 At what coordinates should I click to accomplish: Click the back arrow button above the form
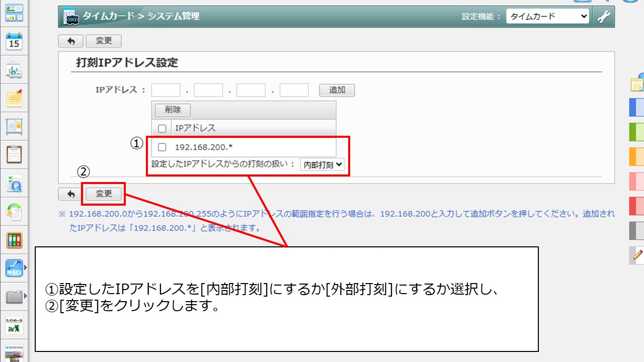[x=71, y=41]
